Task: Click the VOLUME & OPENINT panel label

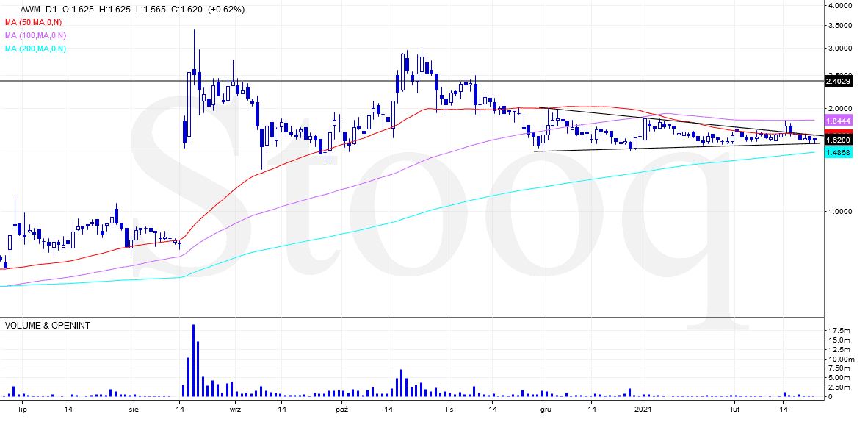Action: coord(48,326)
